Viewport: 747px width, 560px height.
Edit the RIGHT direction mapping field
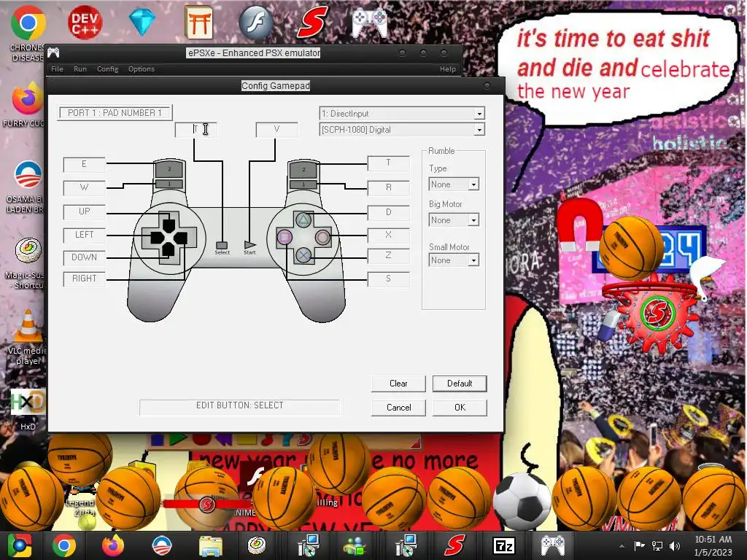point(85,279)
